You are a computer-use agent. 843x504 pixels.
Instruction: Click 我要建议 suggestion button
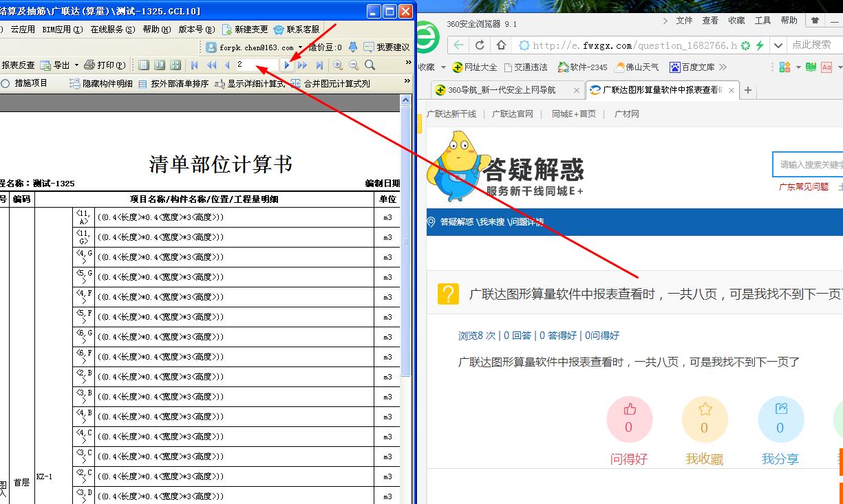pyautogui.click(x=386, y=47)
